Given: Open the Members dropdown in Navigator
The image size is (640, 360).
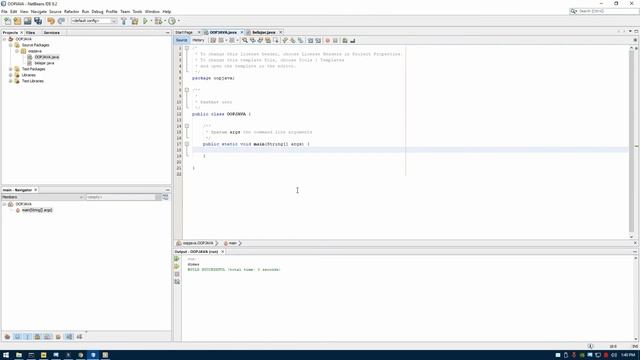Looking at the screenshot, I should (43, 197).
